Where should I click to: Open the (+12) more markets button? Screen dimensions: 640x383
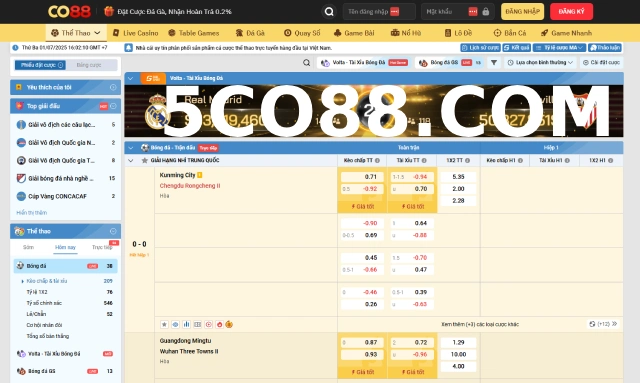tap(603, 324)
